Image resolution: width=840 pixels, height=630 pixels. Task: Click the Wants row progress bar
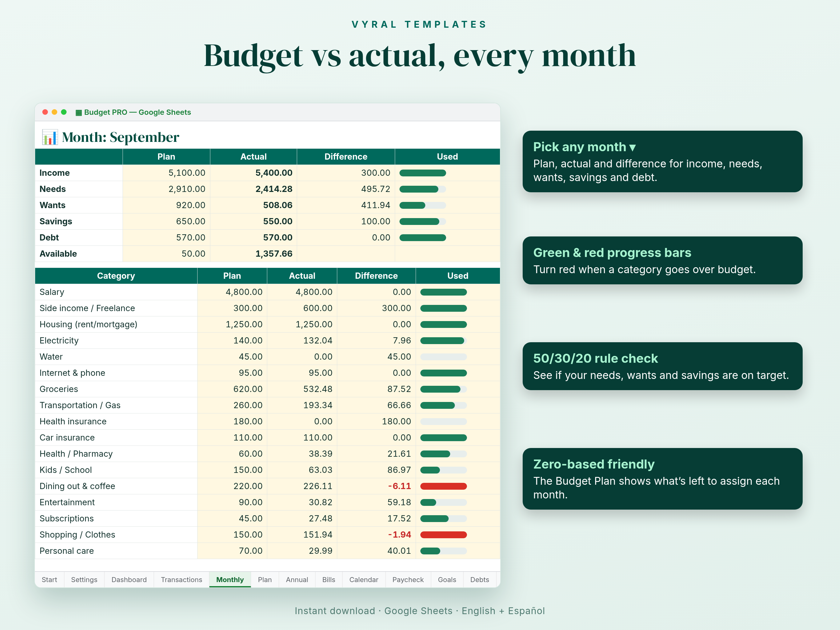[x=423, y=205]
